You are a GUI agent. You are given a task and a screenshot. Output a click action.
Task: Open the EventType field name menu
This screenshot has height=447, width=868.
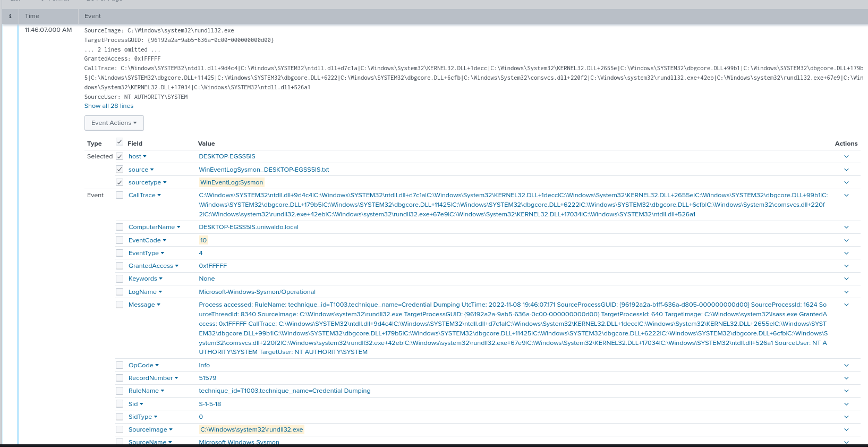tap(147, 253)
